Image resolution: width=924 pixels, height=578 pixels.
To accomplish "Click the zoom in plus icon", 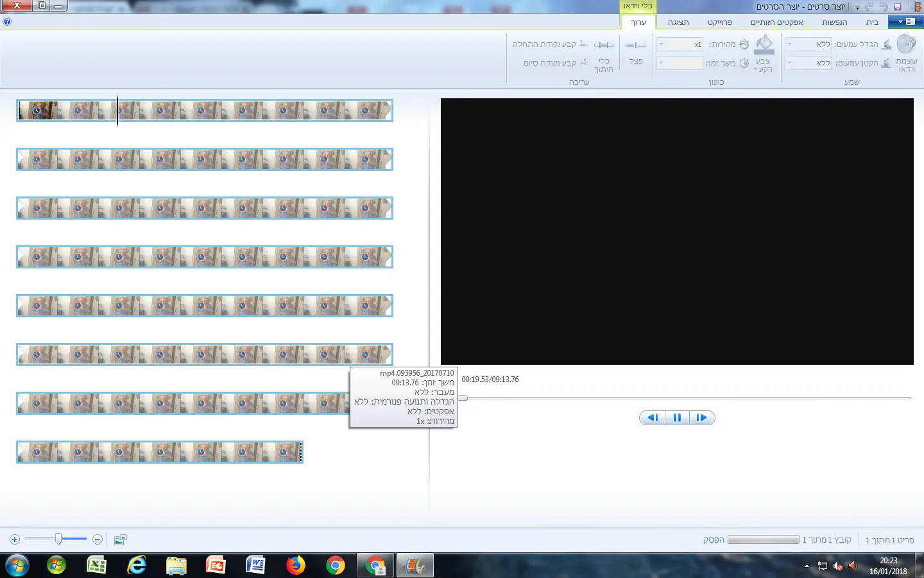I will [15, 539].
